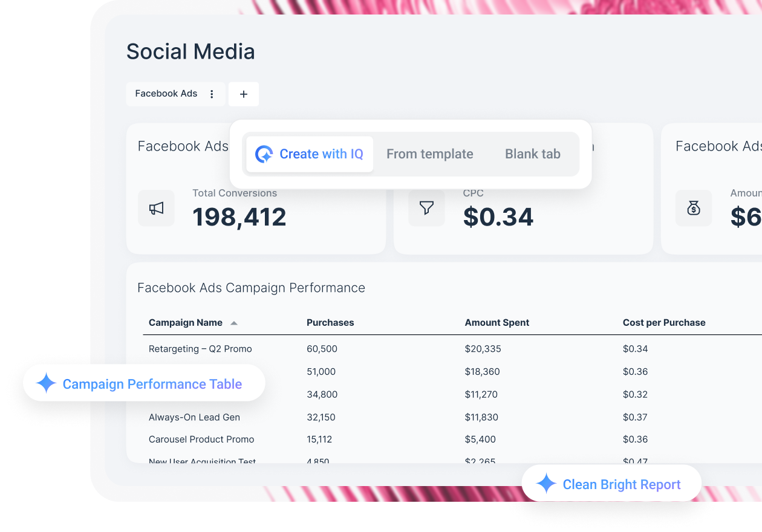Sort by Campaign Name arrow
The width and height of the screenshot is (762, 532).
pyautogui.click(x=234, y=323)
